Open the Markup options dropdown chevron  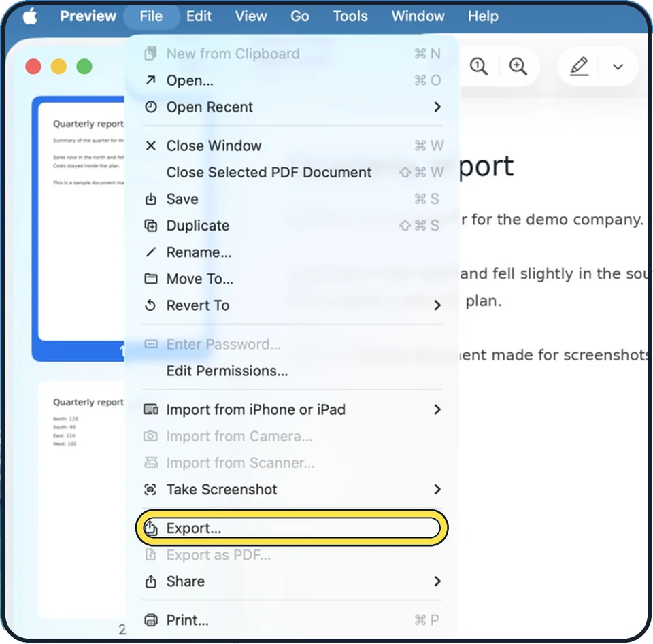pos(618,67)
